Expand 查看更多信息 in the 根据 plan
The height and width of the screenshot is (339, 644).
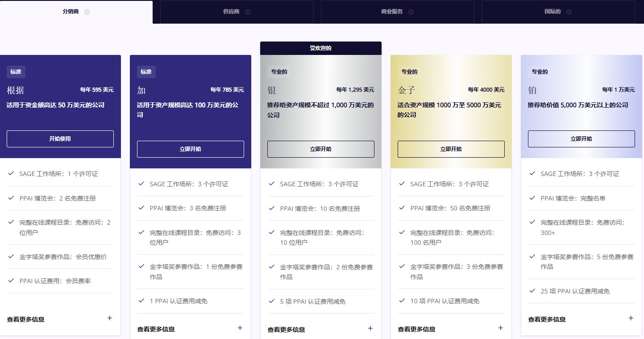[110, 318]
